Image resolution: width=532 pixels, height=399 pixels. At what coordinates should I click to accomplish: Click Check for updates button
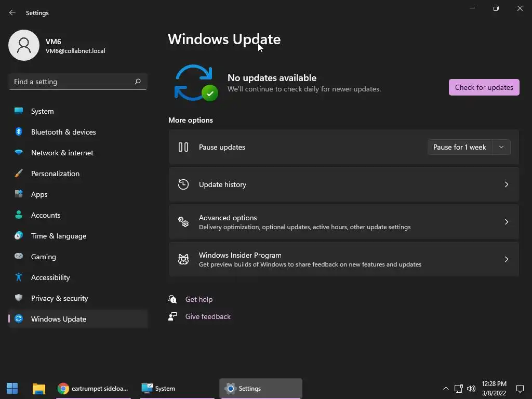pyautogui.click(x=484, y=87)
